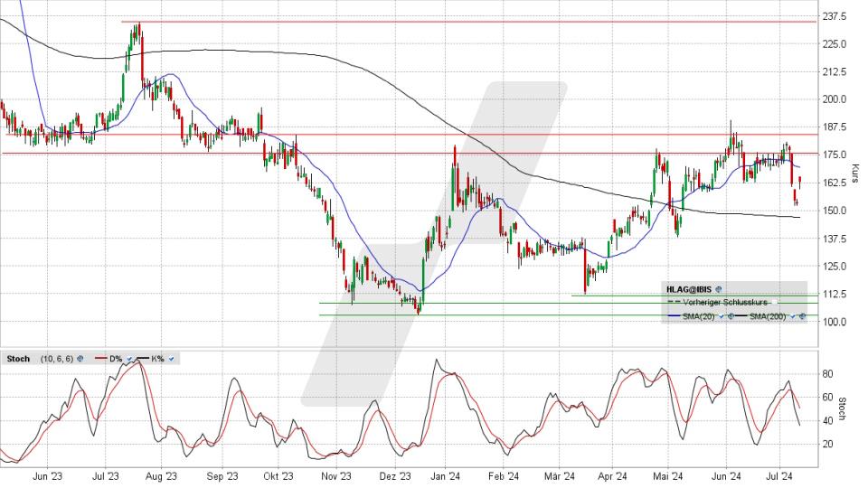
Task: Click the HLAG@IBIS ticker label
Action: point(689,289)
